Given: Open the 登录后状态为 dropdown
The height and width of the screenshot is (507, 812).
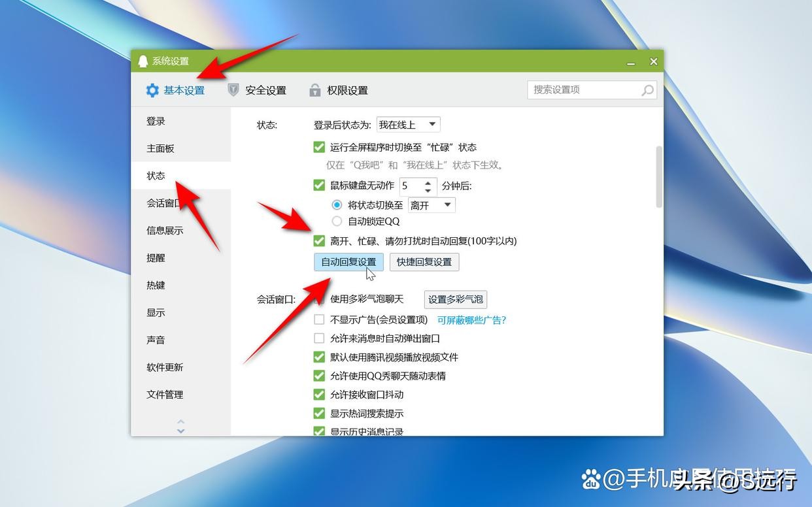Looking at the screenshot, I should tap(407, 124).
